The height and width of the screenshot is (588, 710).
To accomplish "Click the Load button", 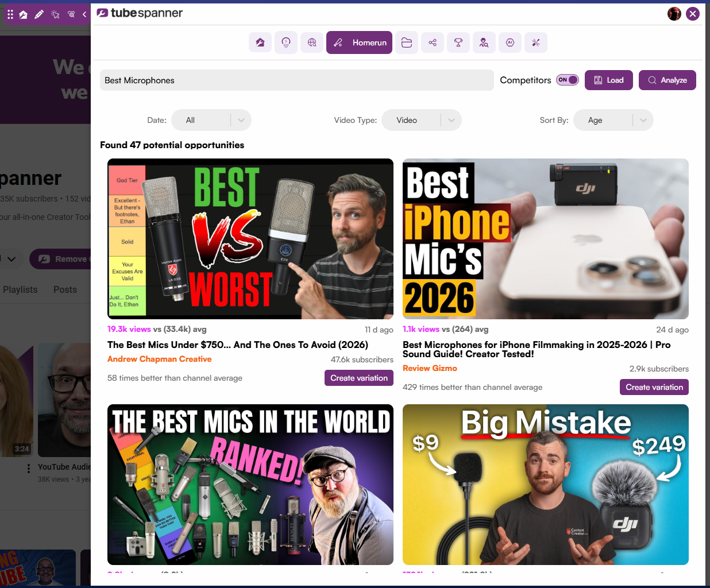I will point(609,80).
